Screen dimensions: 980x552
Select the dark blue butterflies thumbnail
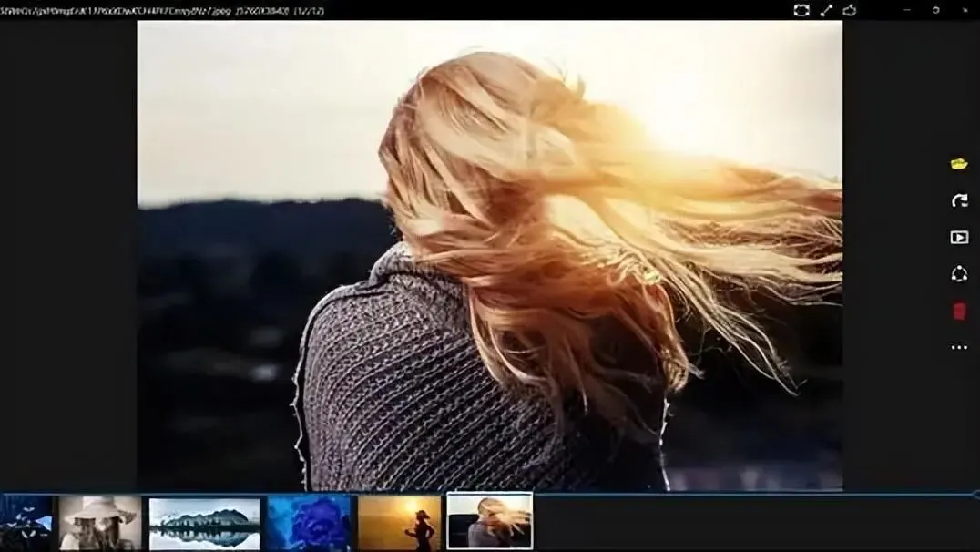click(26, 523)
